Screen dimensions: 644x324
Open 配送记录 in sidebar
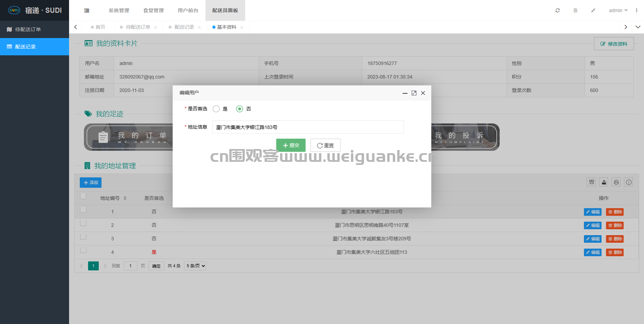click(35, 47)
